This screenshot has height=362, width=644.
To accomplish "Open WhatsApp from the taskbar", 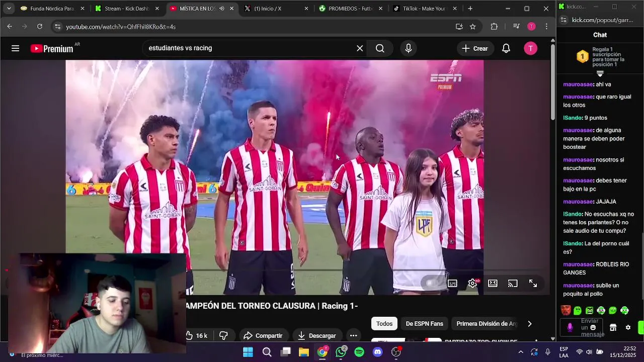I will tap(341, 352).
